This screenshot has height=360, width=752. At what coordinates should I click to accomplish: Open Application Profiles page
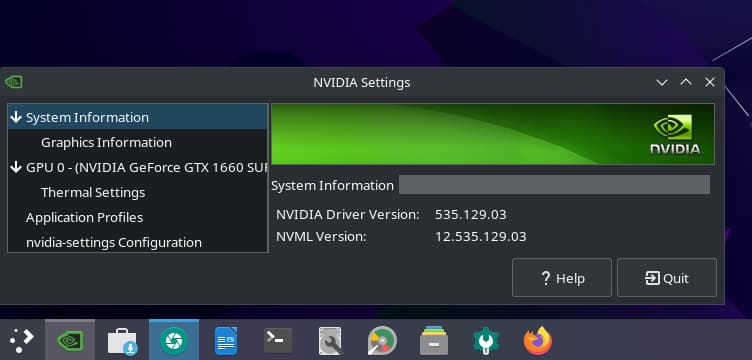[84, 217]
